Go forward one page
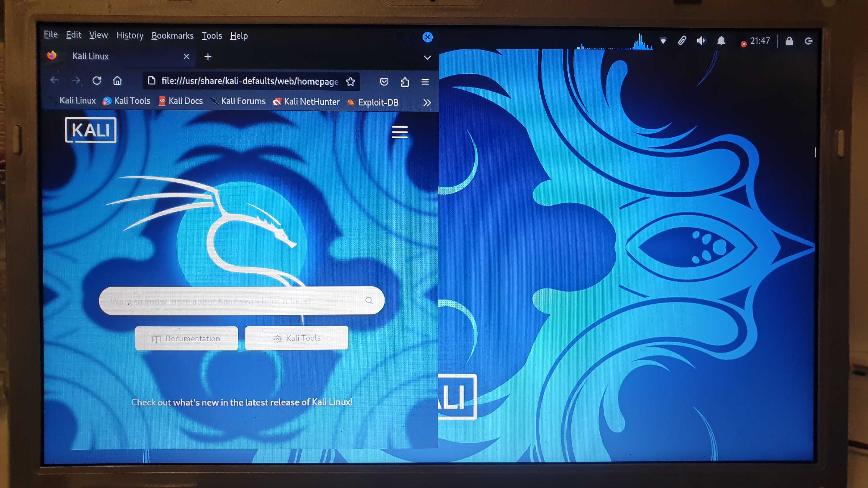The width and height of the screenshot is (868, 488). [76, 81]
